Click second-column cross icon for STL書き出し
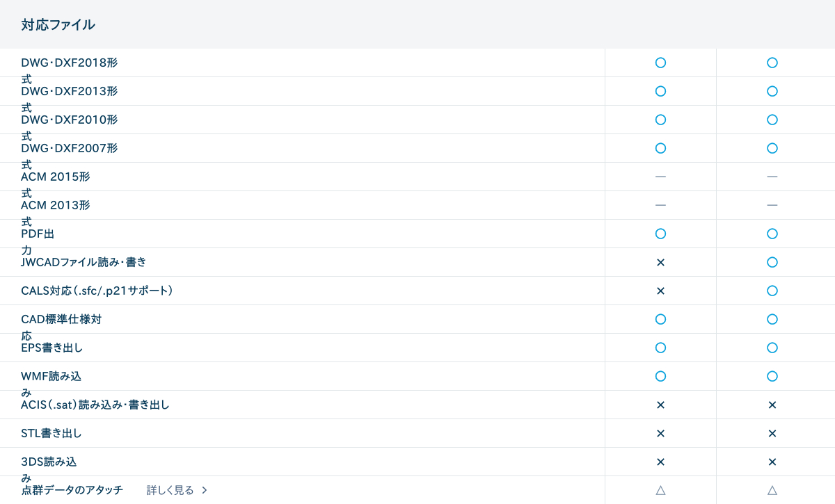The width and height of the screenshot is (835, 504). [772, 433]
